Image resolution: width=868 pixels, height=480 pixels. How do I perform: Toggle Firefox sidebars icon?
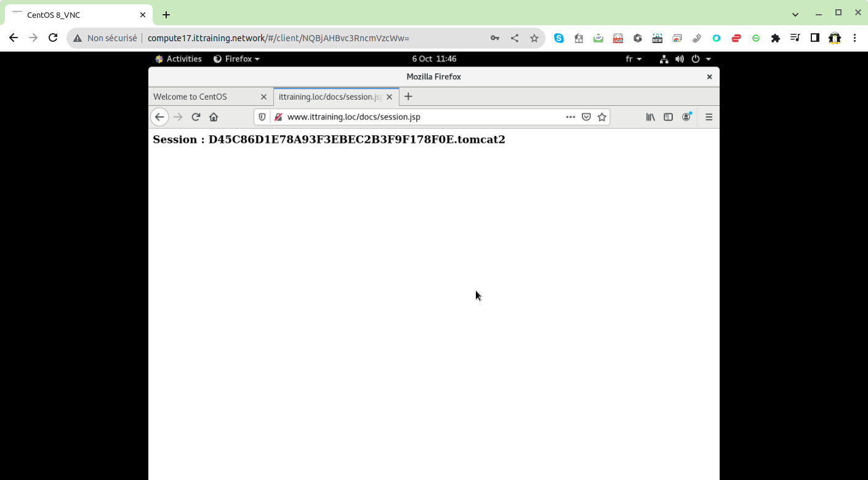coord(668,117)
